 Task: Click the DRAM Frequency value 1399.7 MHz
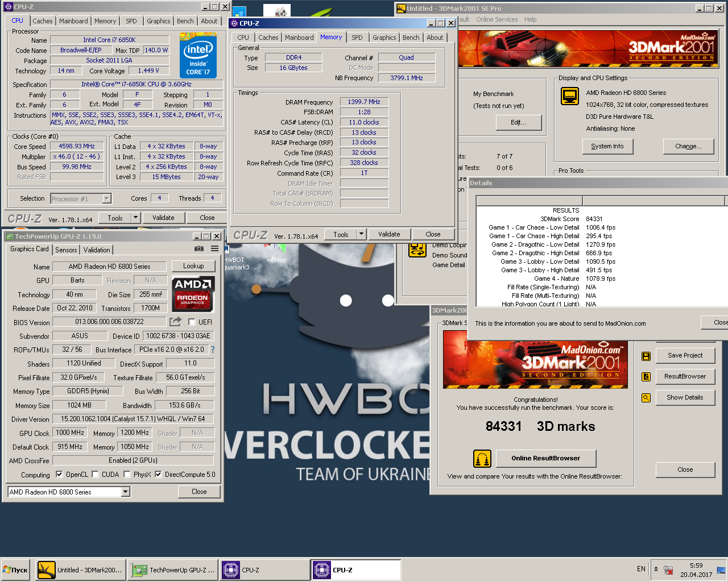364,102
